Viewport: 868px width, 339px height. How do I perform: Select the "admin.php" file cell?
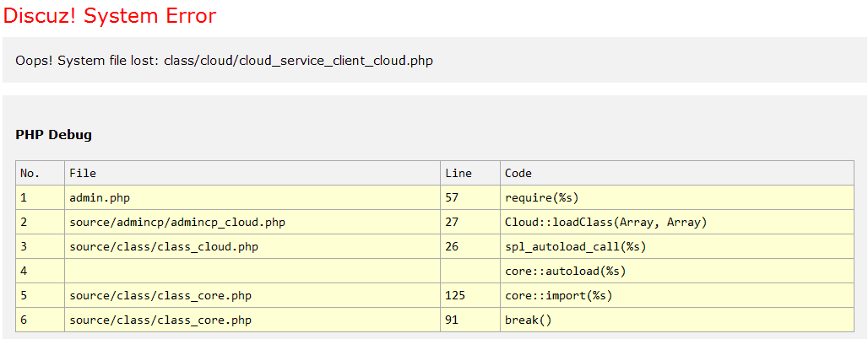[253, 197]
